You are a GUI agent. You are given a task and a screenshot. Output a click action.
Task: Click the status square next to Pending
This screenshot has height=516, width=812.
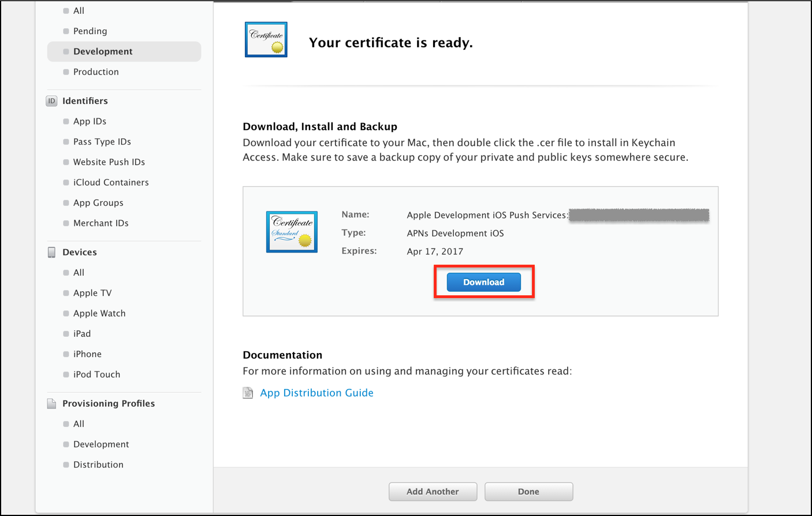(x=65, y=31)
